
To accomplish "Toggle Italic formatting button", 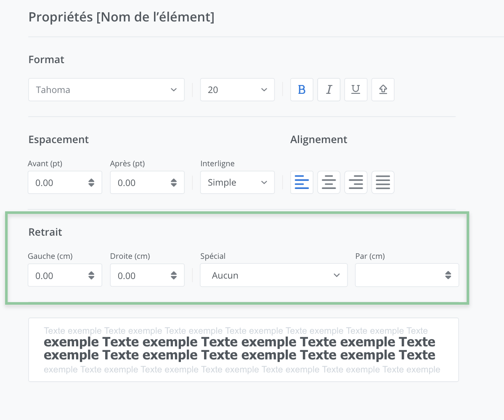I will pyautogui.click(x=329, y=90).
